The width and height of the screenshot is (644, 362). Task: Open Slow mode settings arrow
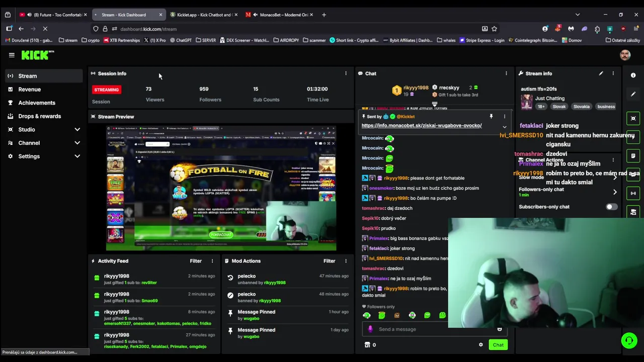click(615, 177)
